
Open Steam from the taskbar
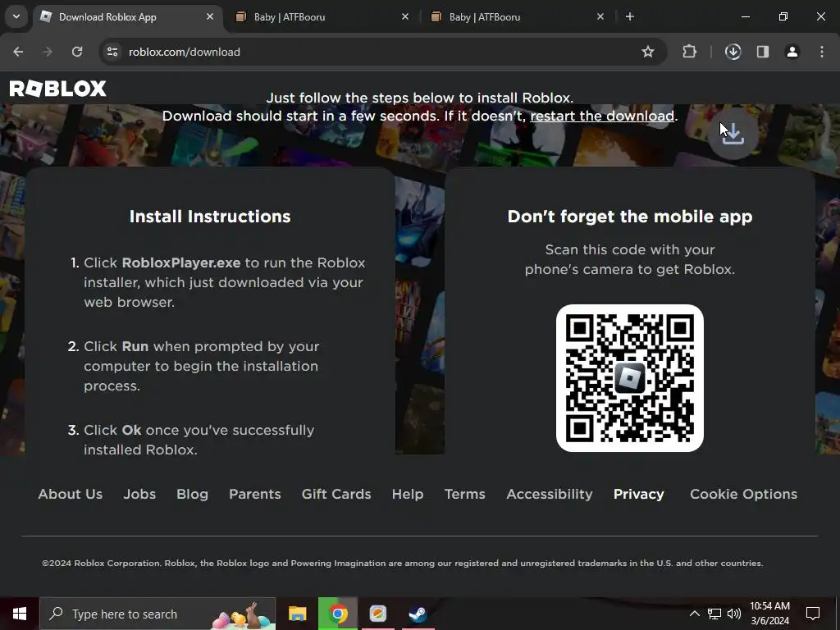(x=418, y=614)
